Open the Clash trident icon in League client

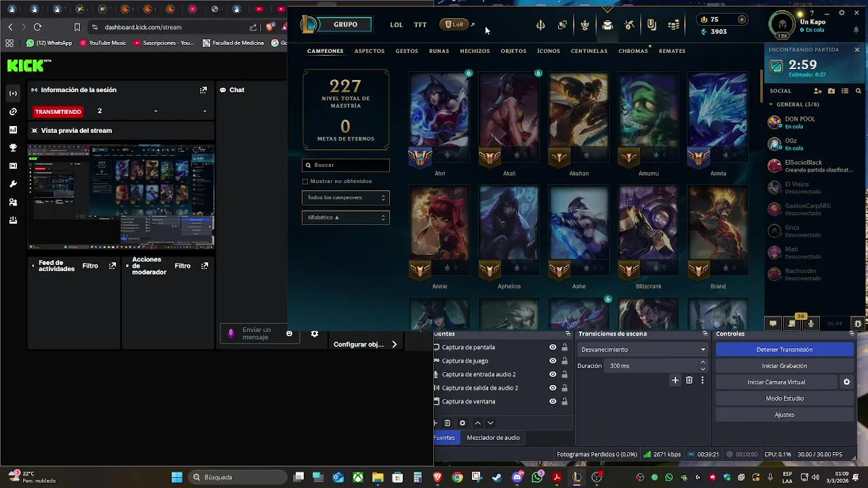(540, 25)
